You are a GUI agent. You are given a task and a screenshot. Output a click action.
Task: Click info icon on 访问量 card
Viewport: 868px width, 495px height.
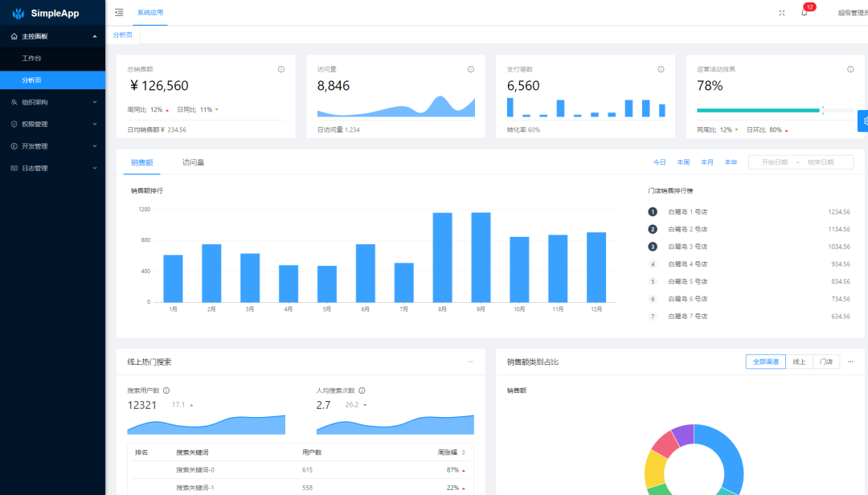click(x=471, y=69)
